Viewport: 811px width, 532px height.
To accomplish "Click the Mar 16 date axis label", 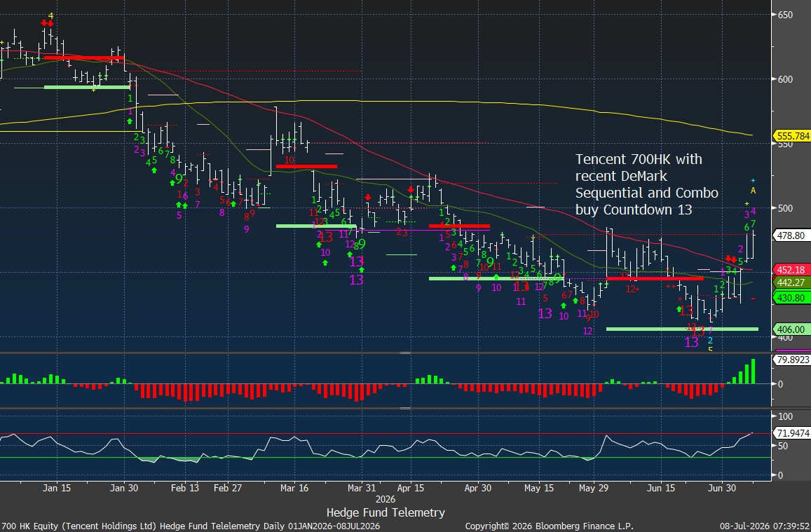I will coord(294,488).
